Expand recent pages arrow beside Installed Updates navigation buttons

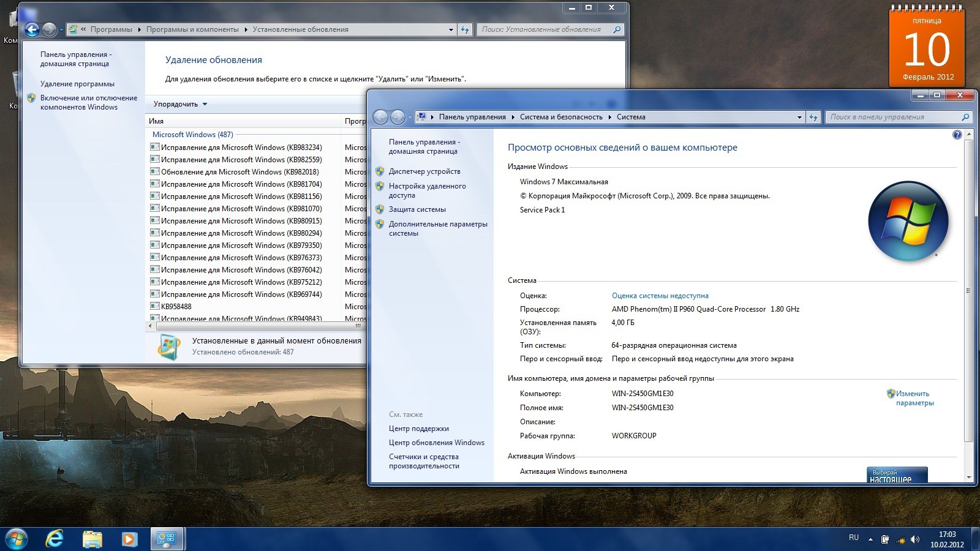(61, 30)
